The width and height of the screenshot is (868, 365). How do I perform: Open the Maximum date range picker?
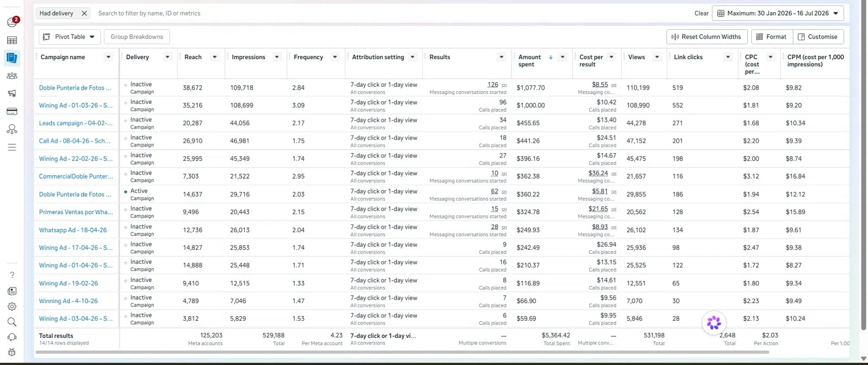778,13
